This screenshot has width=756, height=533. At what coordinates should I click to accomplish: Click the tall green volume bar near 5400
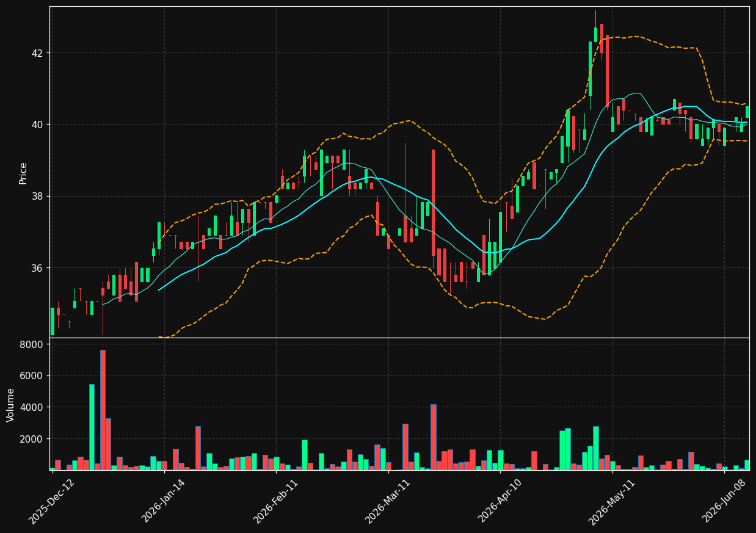(92, 427)
